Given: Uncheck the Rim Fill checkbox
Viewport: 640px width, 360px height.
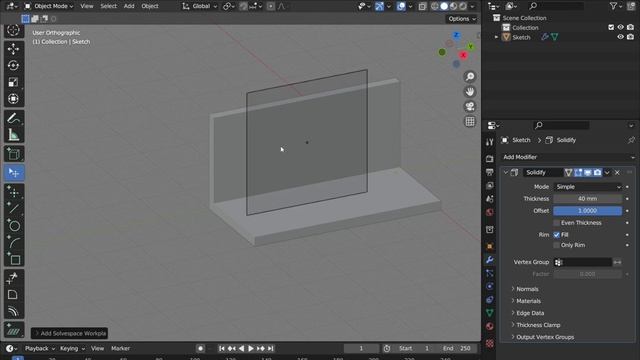Looking at the screenshot, I should coord(556,235).
